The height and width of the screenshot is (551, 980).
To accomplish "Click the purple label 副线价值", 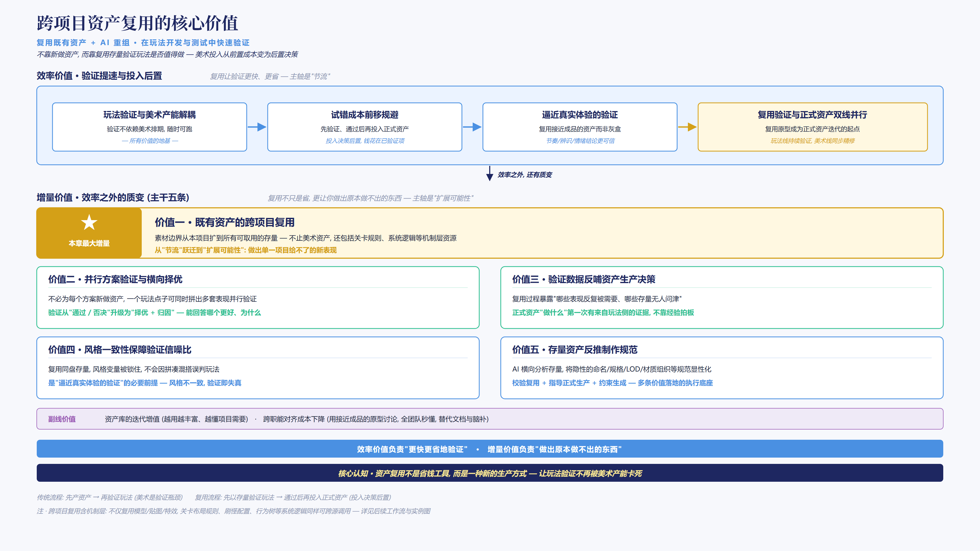I will (62, 419).
